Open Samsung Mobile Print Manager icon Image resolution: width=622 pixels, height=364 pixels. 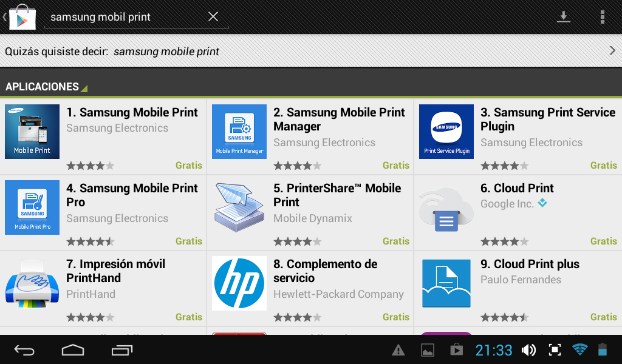(x=239, y=132)
